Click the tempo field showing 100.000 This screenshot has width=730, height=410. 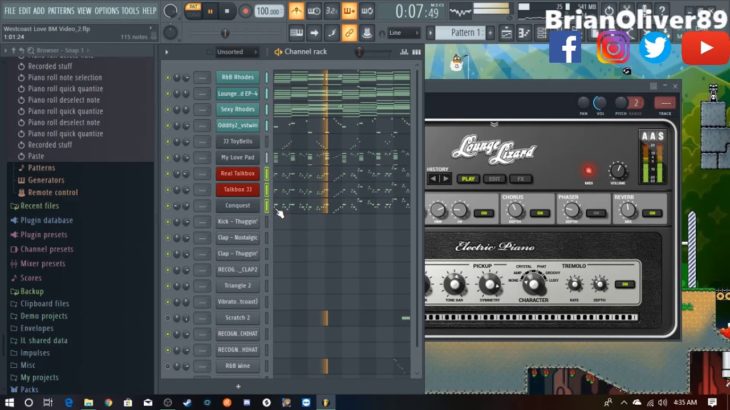(269, 11)
